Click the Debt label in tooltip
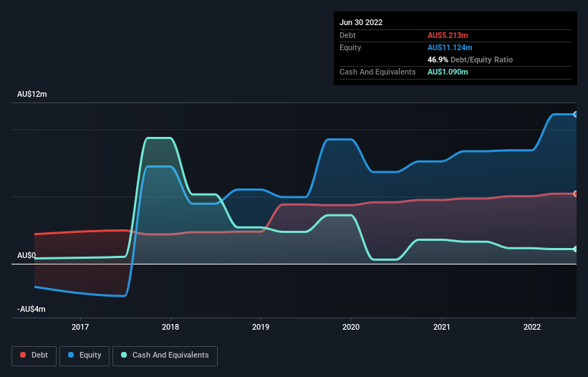 point(347,35)
